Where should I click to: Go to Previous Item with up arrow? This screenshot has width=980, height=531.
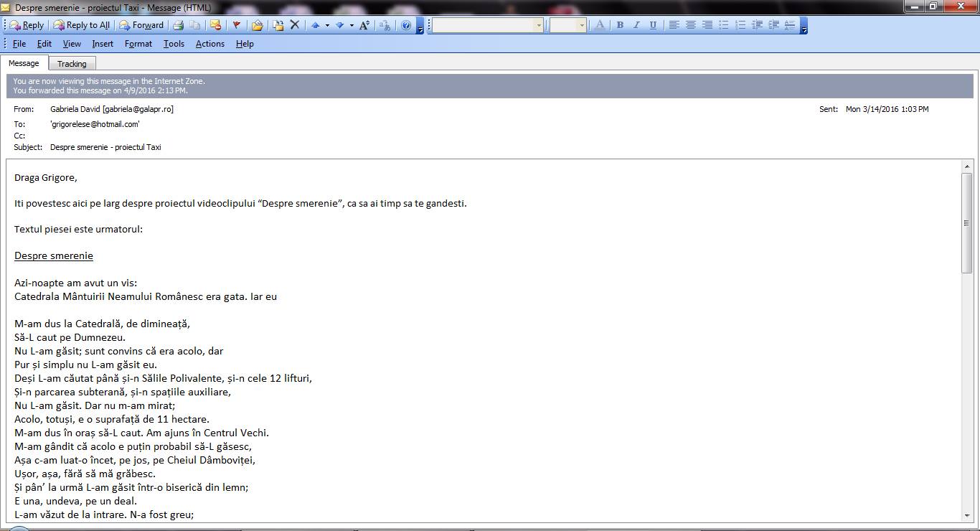click(x=315, y=25)
